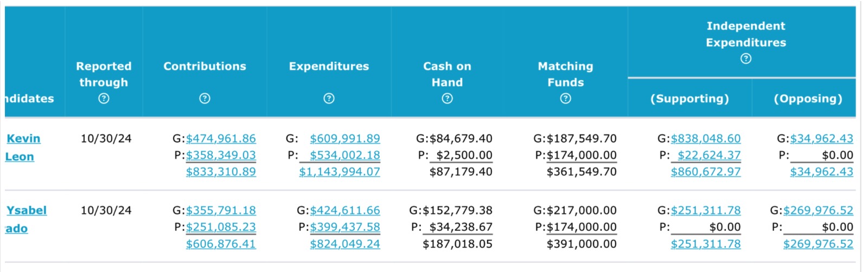Click help icon under Reported through
The height and width of the screenshot is (272, 868).
104,99
